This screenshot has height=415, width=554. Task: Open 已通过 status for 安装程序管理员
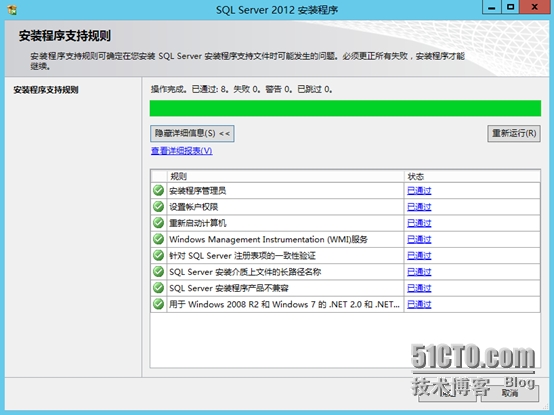point(419,191)
